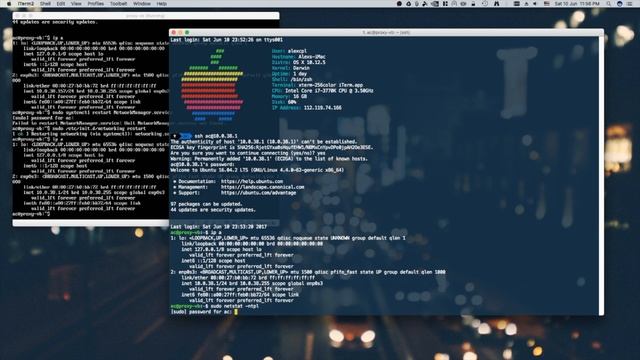Screen dimensions: 640x360
Task: Click the sudo password prompt cursor
Action: coord(236,312)
